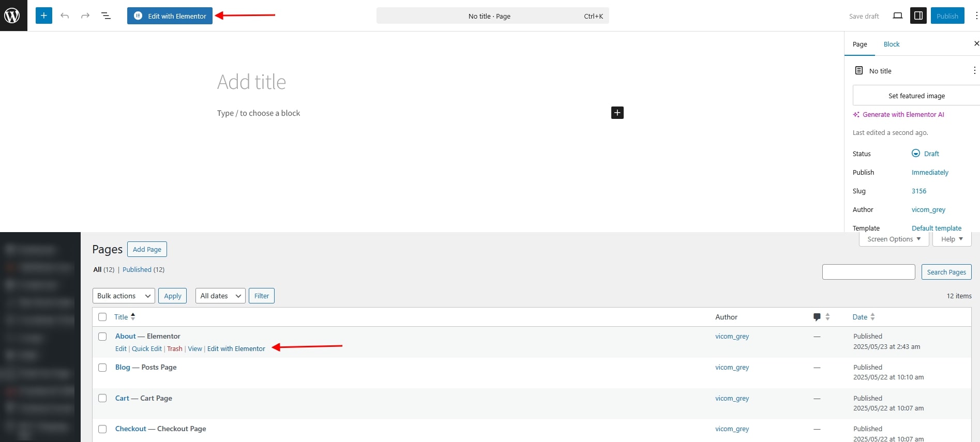Check the About page checkbox

[102, 337]
